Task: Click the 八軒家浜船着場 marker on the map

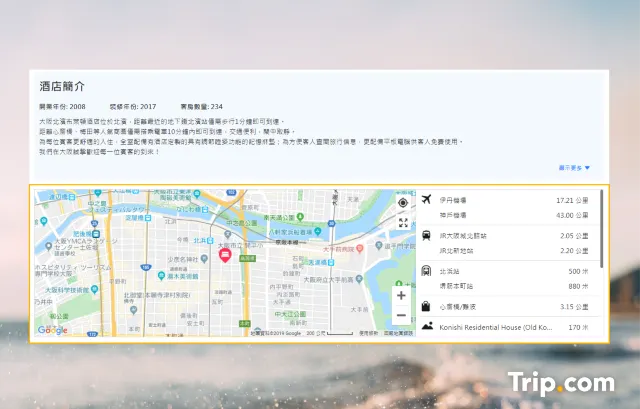Action: [318, 231]
